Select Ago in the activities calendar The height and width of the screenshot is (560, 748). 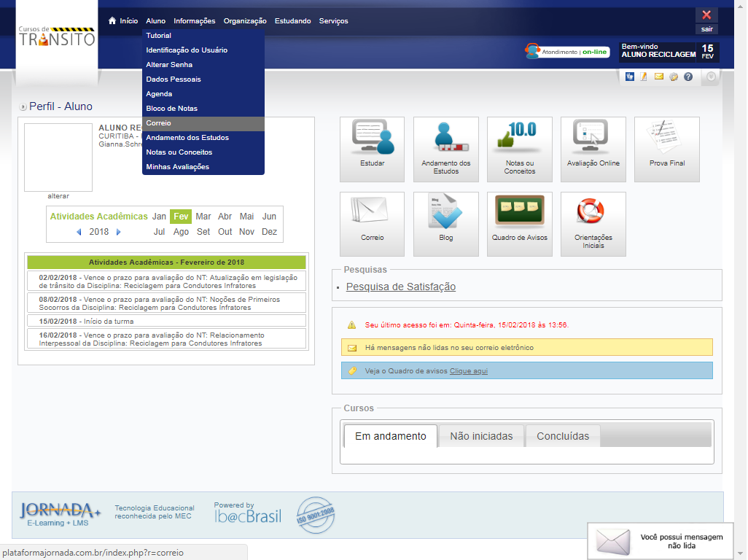coord(181,232)
